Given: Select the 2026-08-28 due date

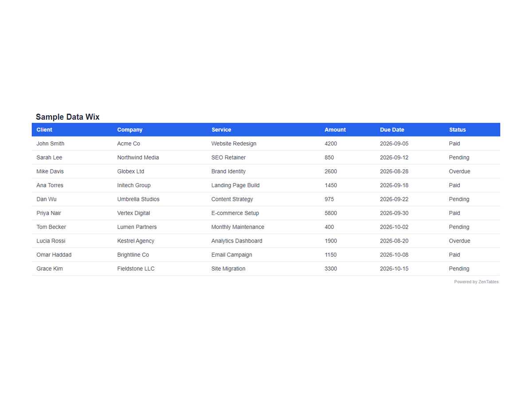Looking at the screenshot, I should (394, 172).
